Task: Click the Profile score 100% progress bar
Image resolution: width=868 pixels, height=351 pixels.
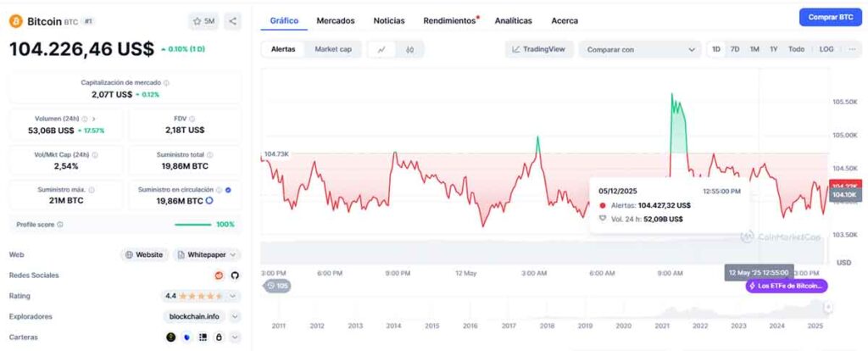Action: (x=192, y=225)
